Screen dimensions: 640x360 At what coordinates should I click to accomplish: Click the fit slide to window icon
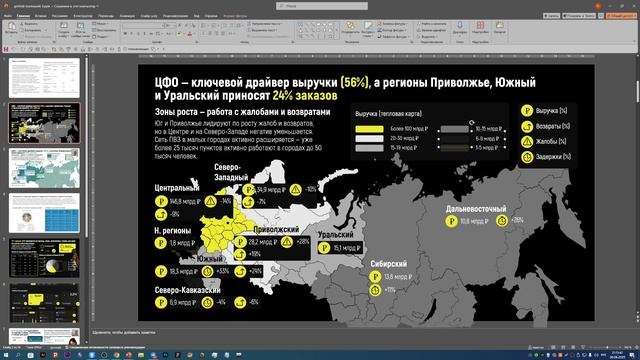(x=636, y=347)
